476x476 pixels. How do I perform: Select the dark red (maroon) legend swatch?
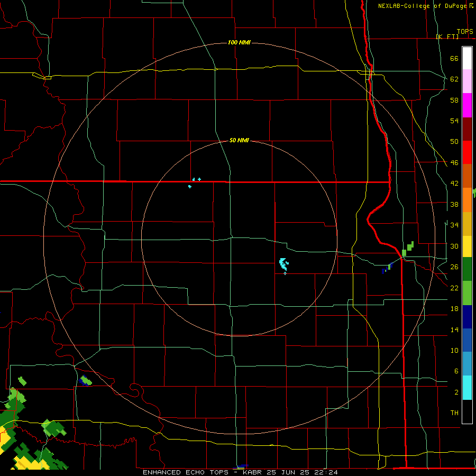[467, 129]
